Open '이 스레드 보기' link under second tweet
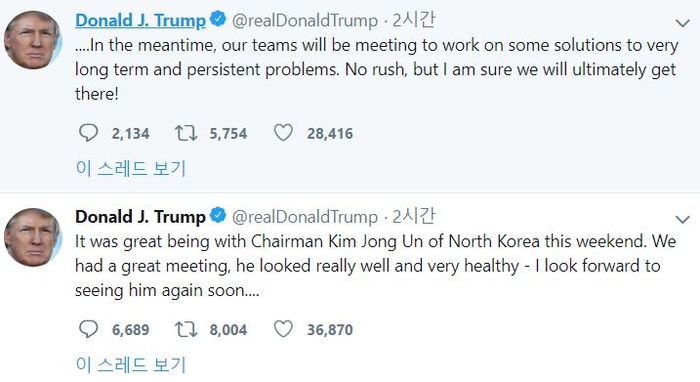The height and width of the screenshot is (382, 700). [x=130, y=365]
